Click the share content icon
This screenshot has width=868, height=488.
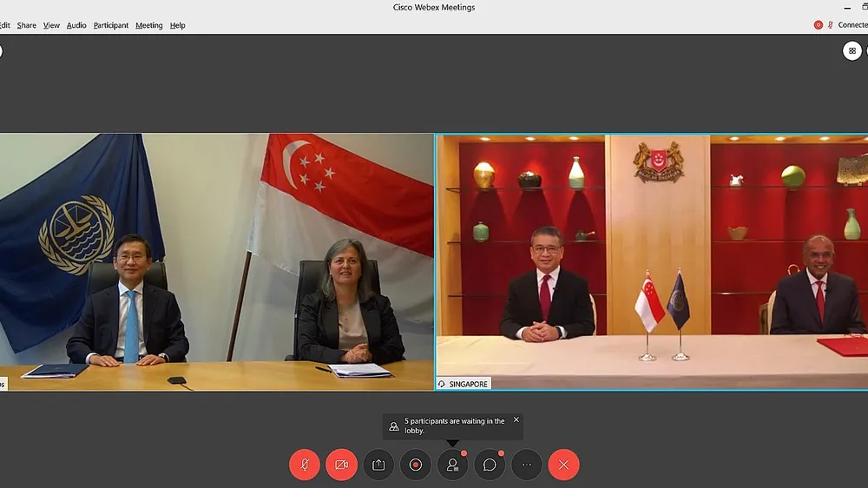point(378,465)
